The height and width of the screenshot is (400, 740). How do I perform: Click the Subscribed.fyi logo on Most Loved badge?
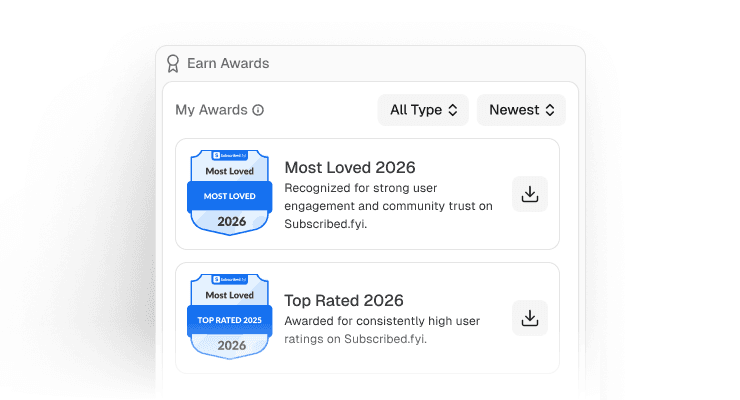coord(229,156)
